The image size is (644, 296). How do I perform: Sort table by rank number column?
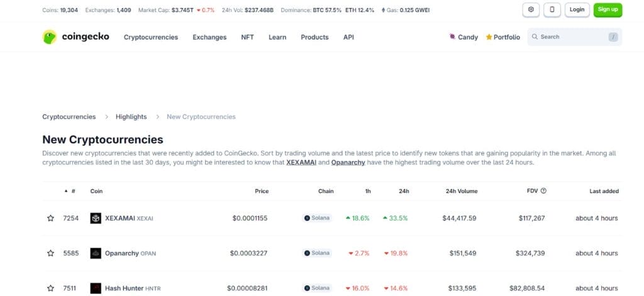tap(70, 191)
